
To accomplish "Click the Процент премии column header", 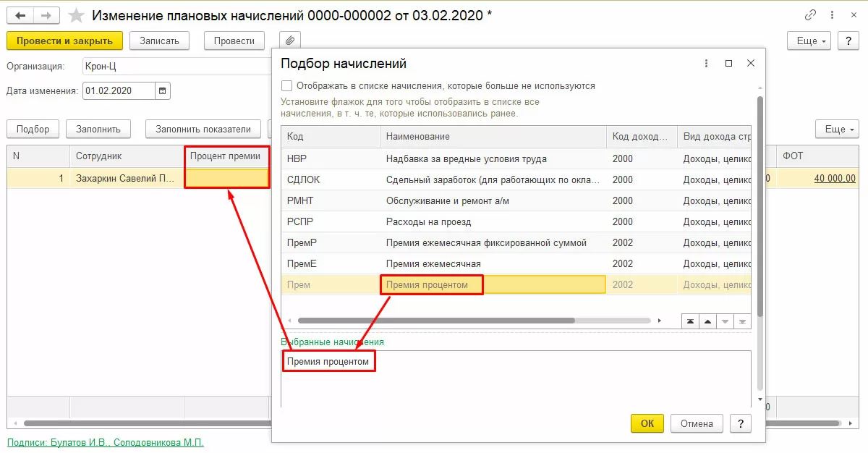I will click(x=227, y=156).
